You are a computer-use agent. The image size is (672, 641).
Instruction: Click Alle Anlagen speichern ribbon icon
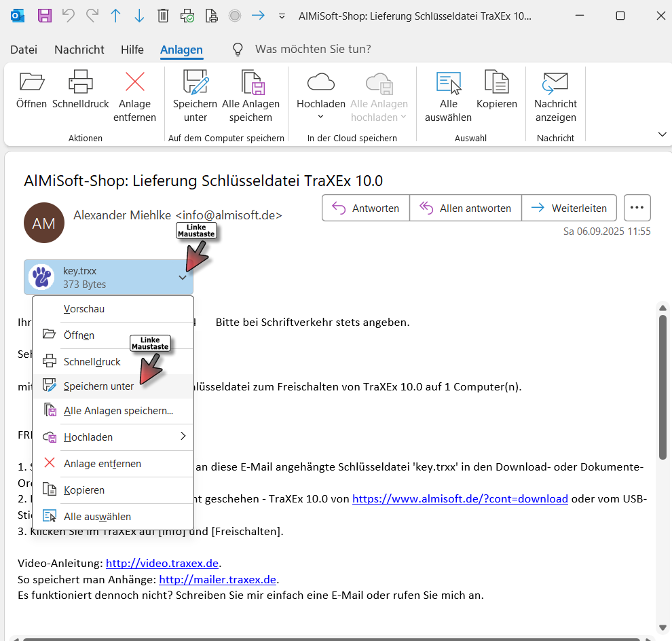click(x=250, y=82)
